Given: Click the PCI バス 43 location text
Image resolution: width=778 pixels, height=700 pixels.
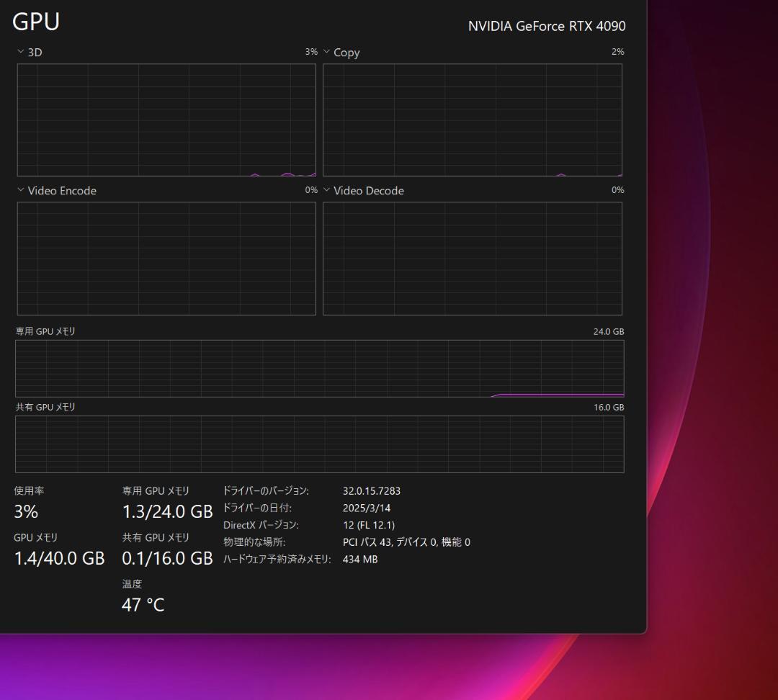Looking at the screenshot, I should (406, 542).
